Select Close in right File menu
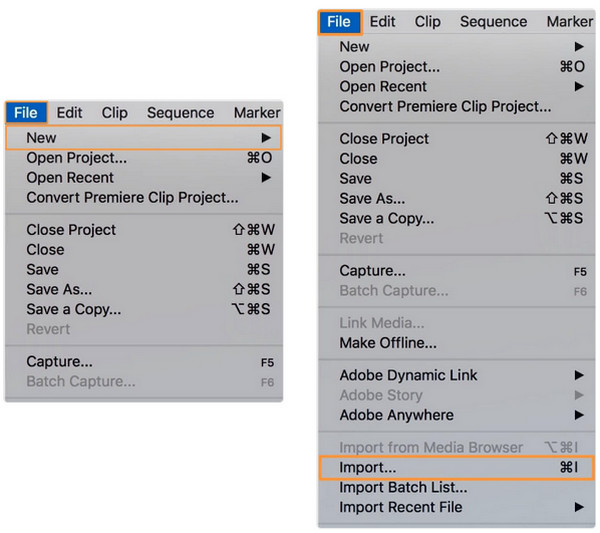The image size is (600, 533). pos(457,158)
